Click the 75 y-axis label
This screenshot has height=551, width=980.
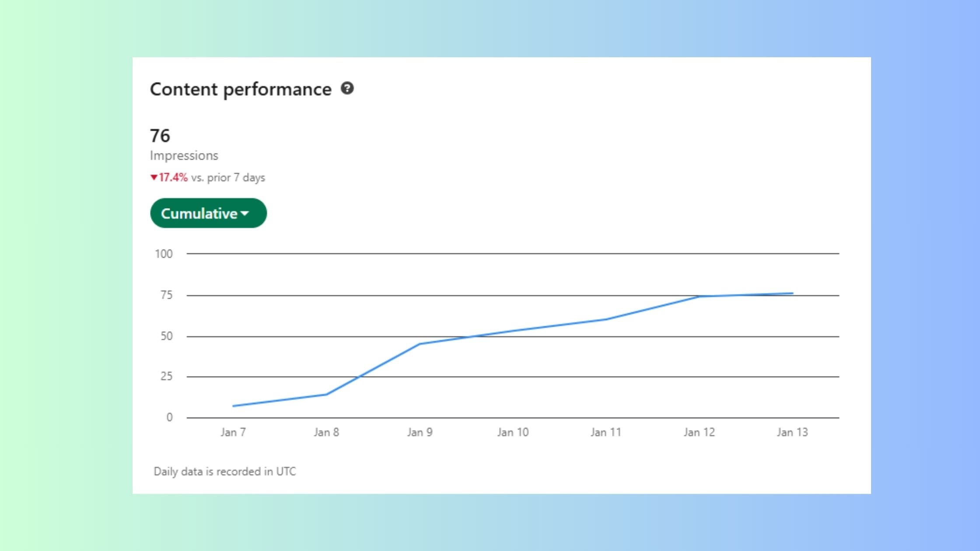pos(166,295)
